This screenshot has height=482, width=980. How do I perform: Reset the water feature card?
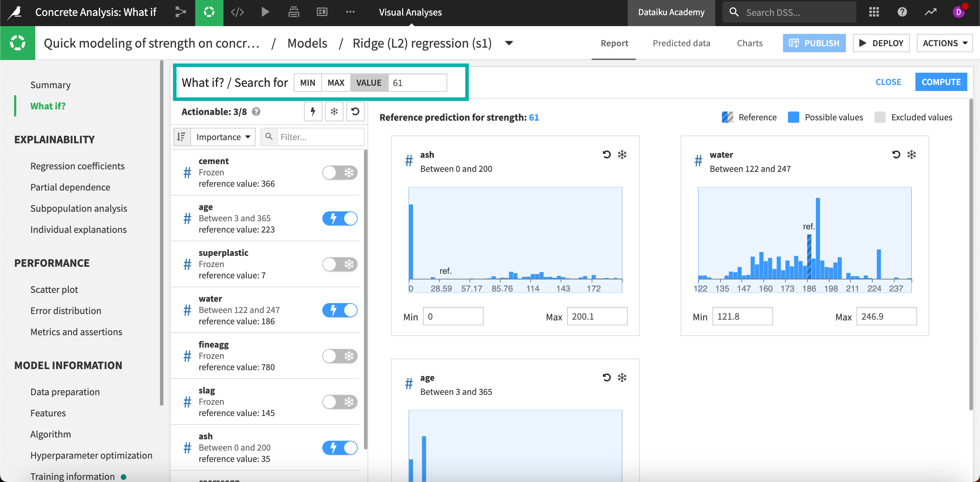tap(896, 154)
